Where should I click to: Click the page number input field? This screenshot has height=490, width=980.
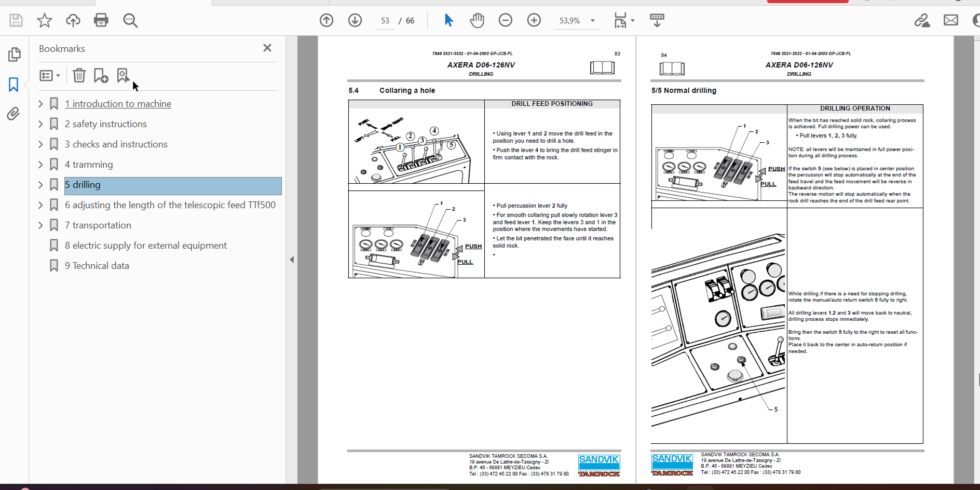(385, 21)
